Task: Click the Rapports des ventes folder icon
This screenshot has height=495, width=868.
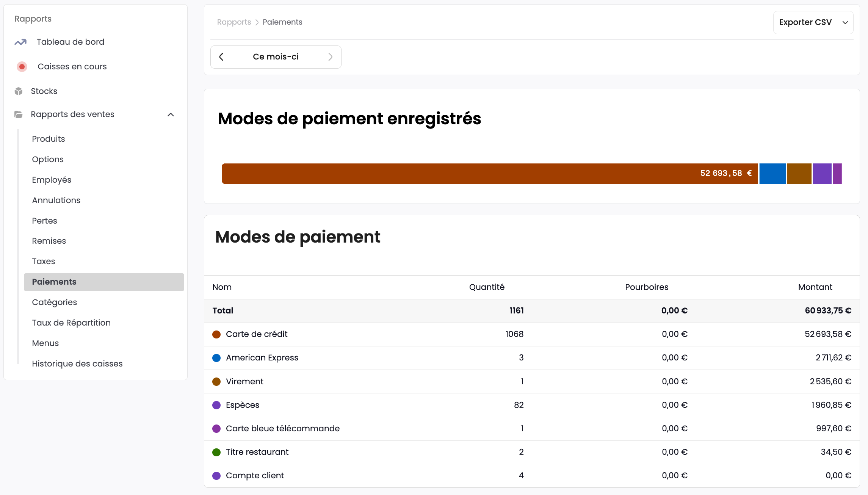Action: point(18,114)
